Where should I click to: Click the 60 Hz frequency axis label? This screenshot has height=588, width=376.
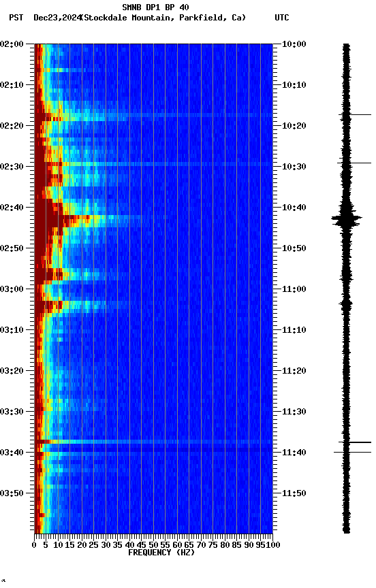[177, 545]
